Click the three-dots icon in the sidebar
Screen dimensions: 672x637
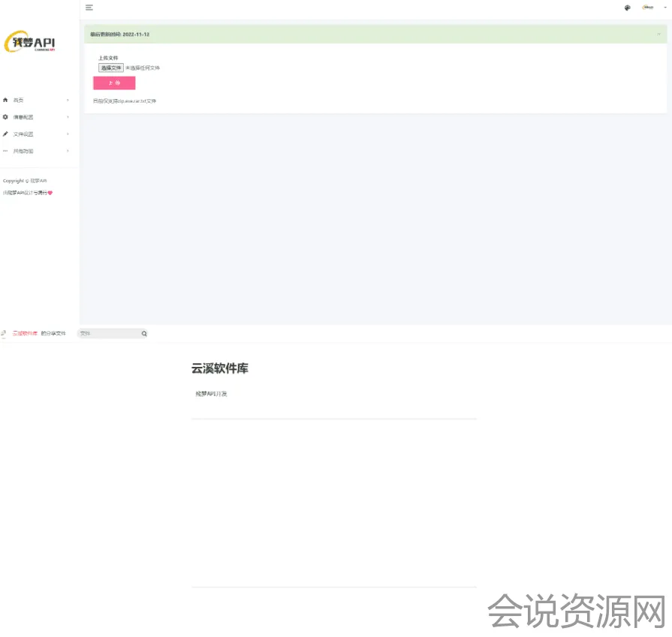point(6,151)
